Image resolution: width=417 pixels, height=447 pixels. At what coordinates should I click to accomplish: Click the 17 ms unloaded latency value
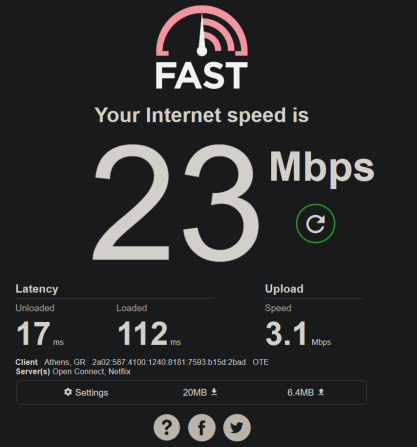[40, 333]
